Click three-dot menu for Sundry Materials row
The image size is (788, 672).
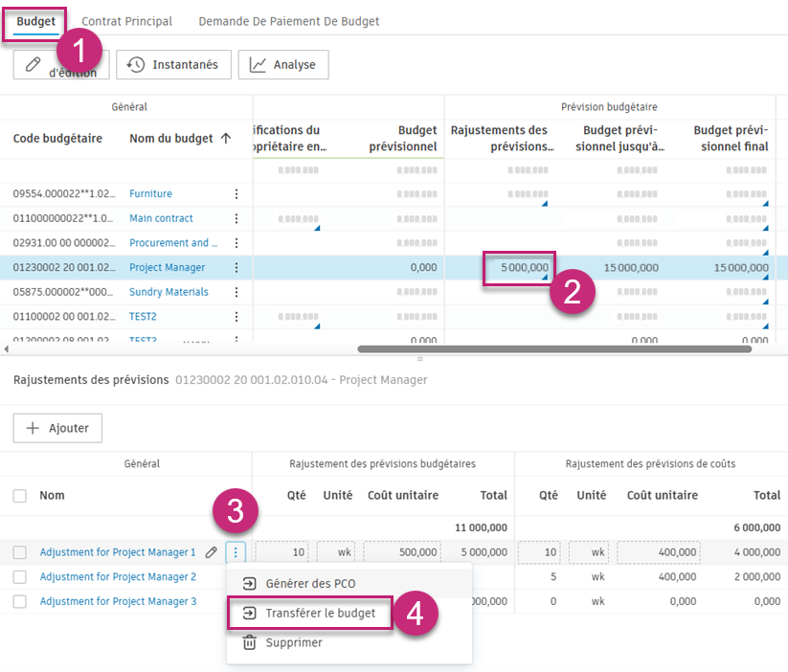(236, 292)
